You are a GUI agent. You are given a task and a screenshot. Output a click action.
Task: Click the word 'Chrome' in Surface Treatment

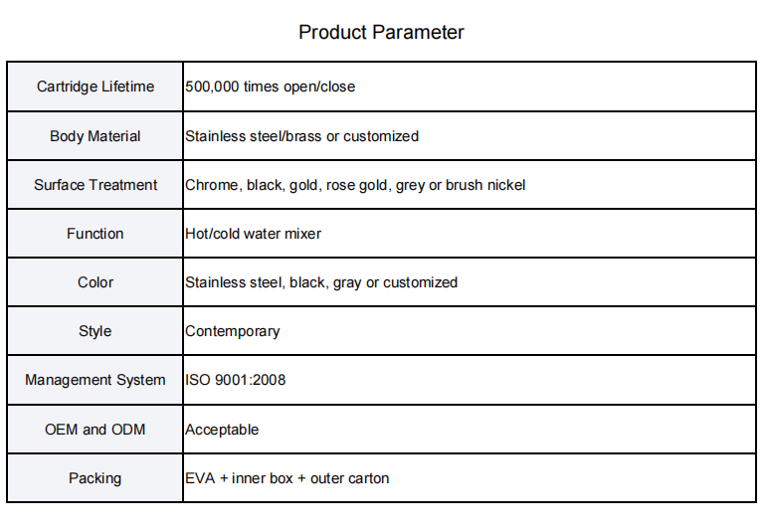[x=211, y=185]
